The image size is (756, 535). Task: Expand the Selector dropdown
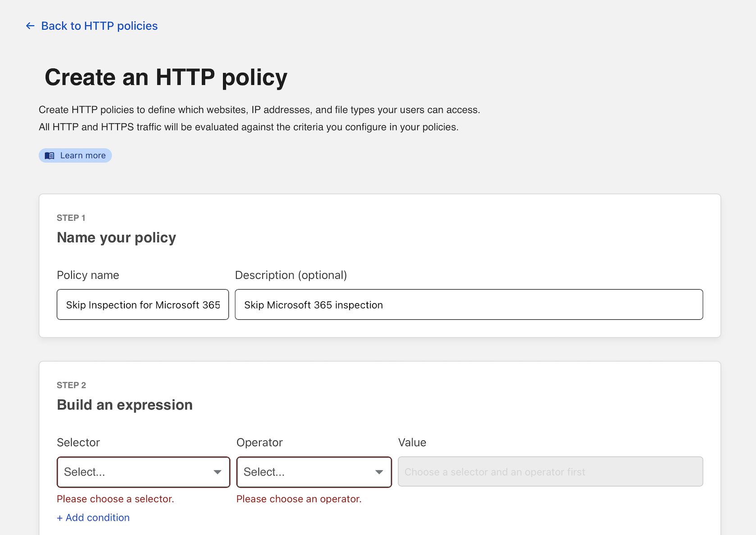point(143,472)
